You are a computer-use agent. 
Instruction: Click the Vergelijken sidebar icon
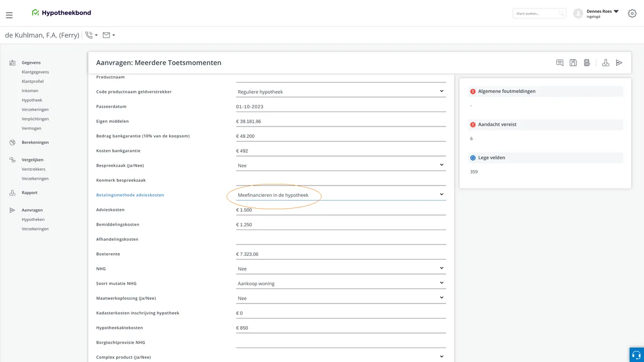click(12, 160)
